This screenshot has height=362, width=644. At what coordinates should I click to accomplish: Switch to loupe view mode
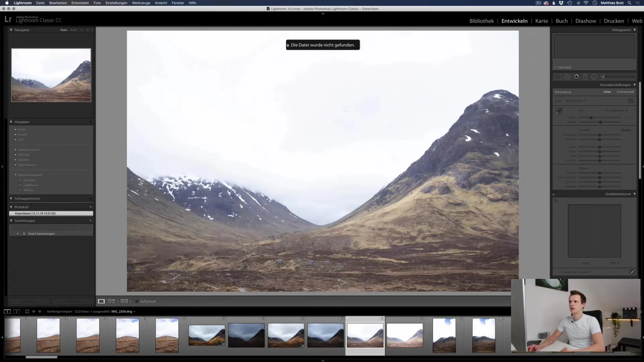point(101,301)
